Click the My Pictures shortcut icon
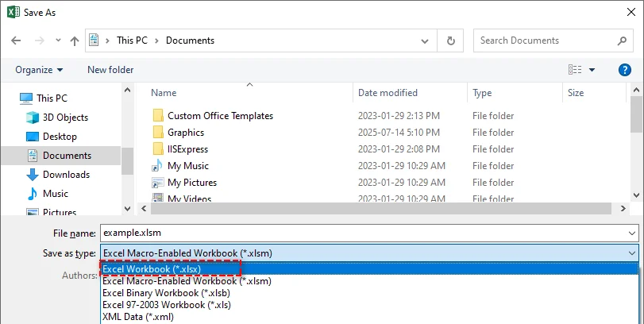The height and width of the screenshot is (324, 644). coord(158,183)
